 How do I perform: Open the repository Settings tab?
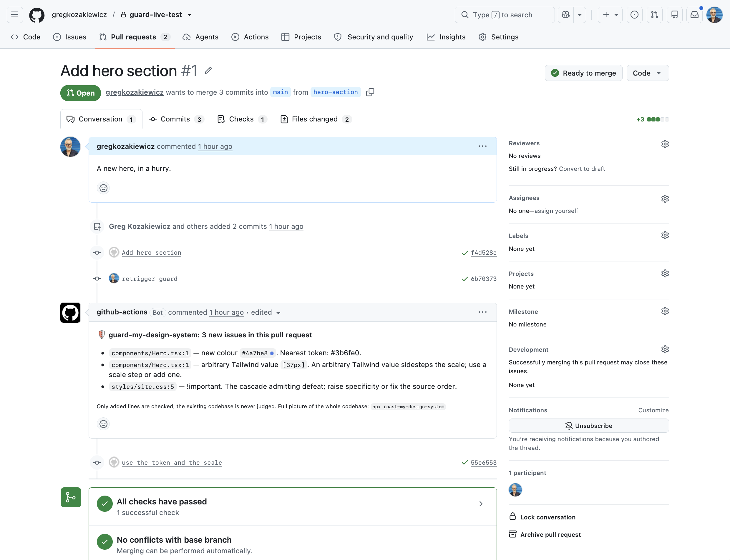click(x=498, y=37)
